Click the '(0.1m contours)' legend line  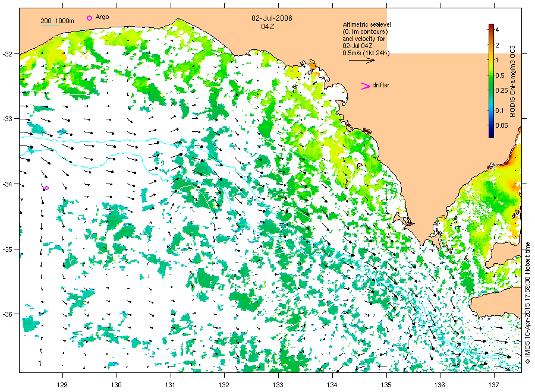coord(365,31)
